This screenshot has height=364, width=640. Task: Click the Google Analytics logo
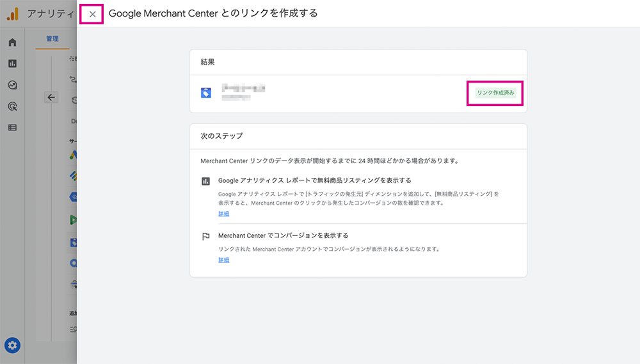click(13, 14)
